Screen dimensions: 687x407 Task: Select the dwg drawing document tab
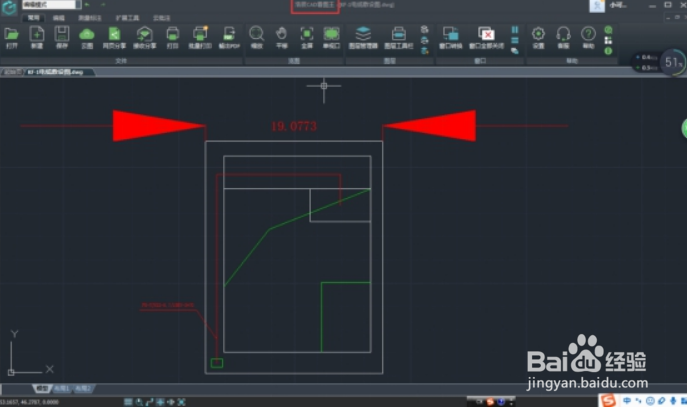point(56,72)
